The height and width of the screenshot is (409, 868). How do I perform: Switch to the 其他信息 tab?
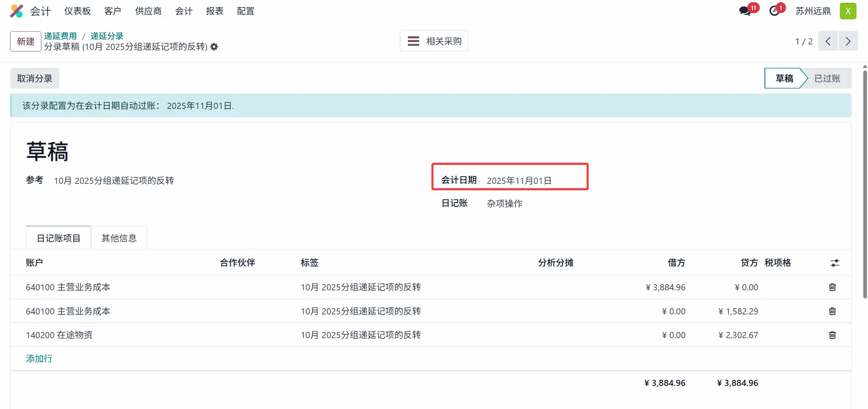119,238
